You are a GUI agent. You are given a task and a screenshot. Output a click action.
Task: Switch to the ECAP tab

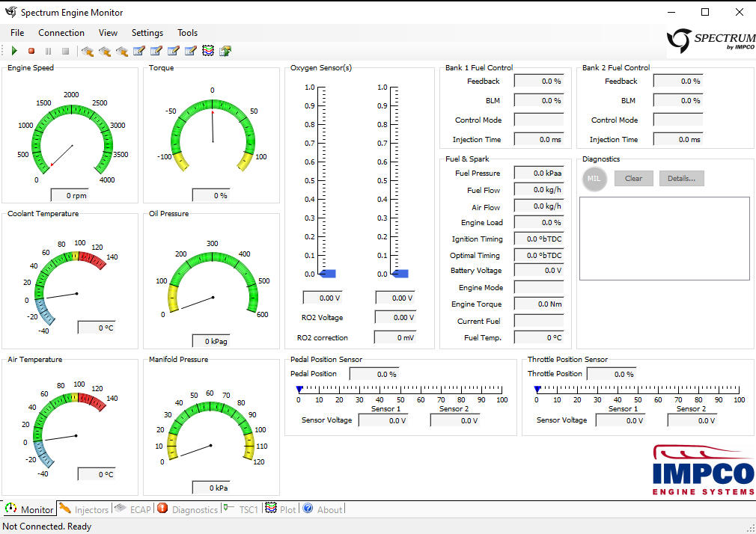pos(133,509)
